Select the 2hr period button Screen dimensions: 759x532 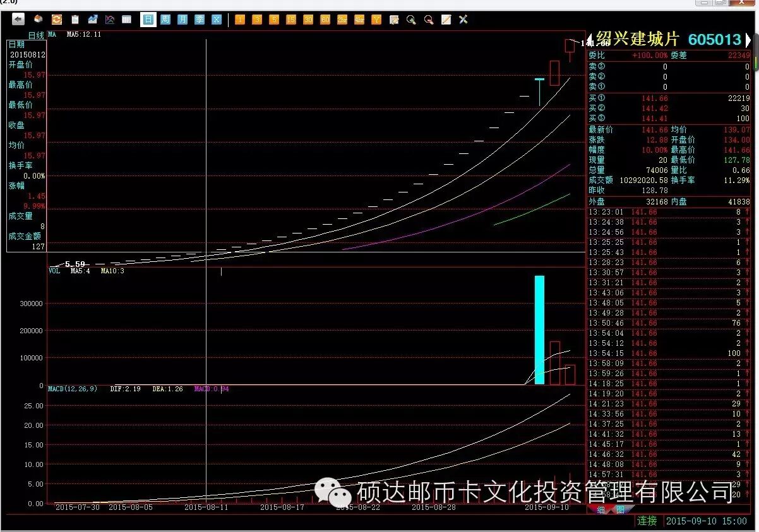[342, 20]
